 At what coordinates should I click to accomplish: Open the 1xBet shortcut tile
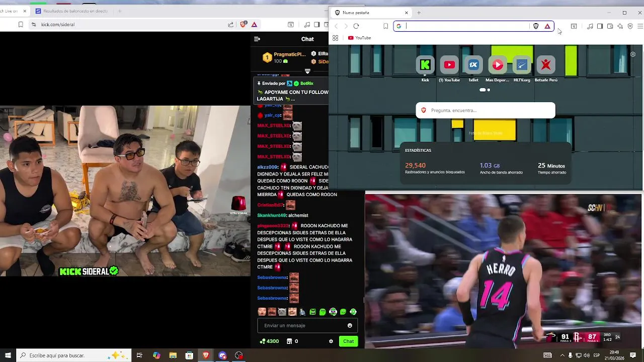pyautogui.click(x=473, y=65)
